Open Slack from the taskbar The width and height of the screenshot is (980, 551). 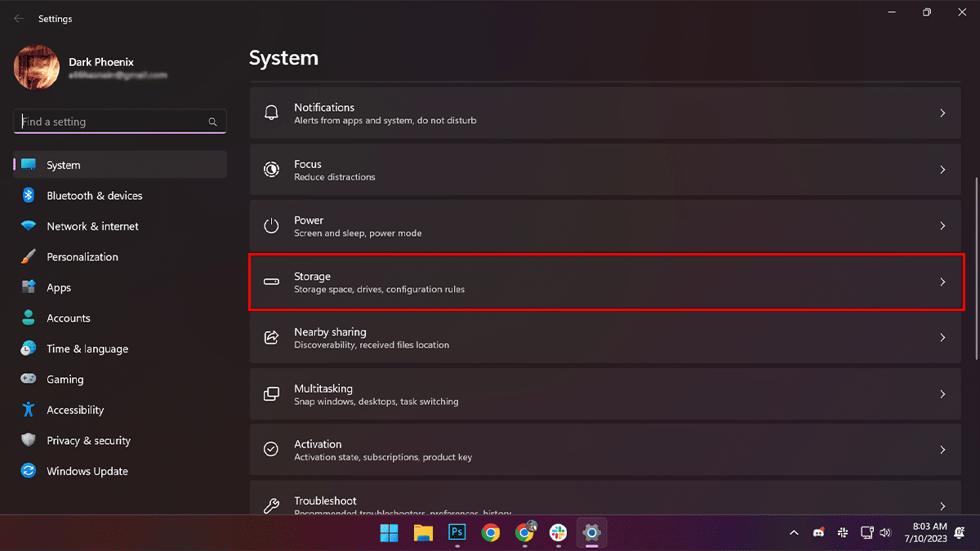[x=558, y=533]
